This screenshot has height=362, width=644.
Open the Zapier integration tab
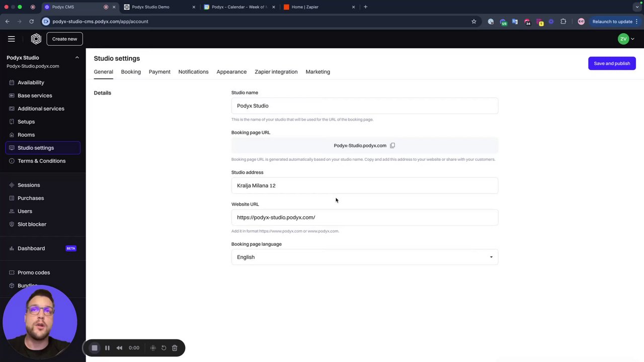click(x=276, y=72)
